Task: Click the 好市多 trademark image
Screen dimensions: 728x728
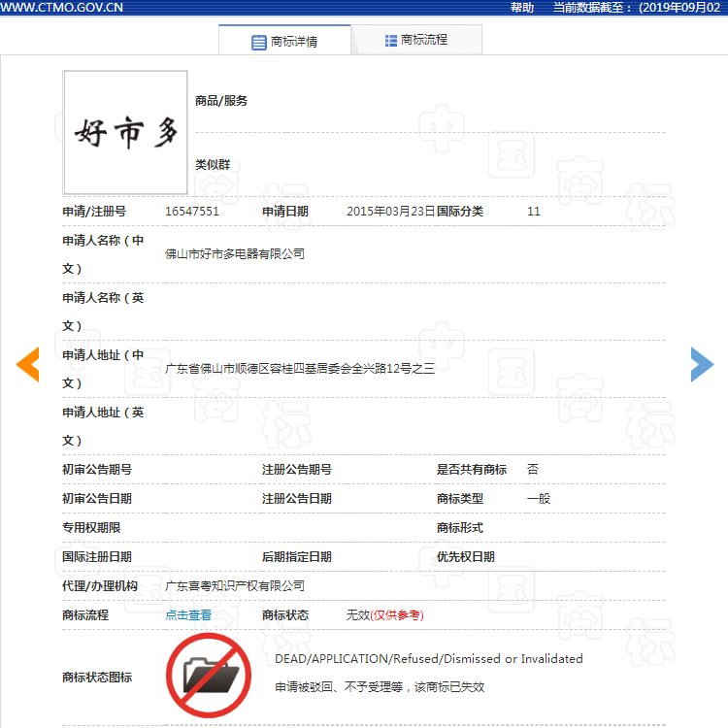Action: point(125,133)
